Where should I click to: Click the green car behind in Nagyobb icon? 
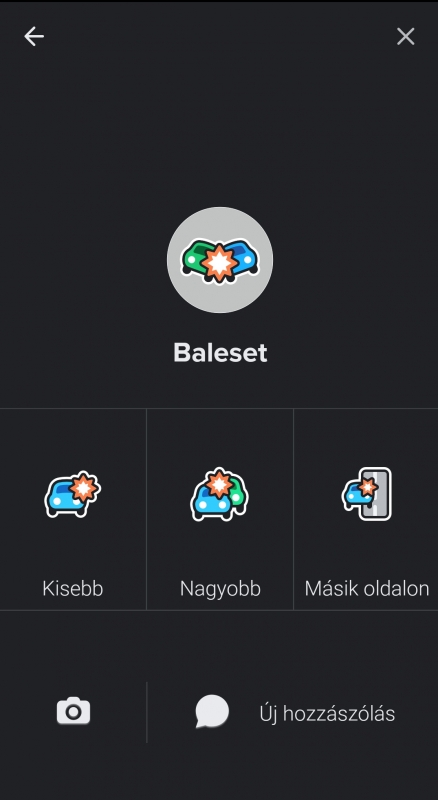pos(238,491)
